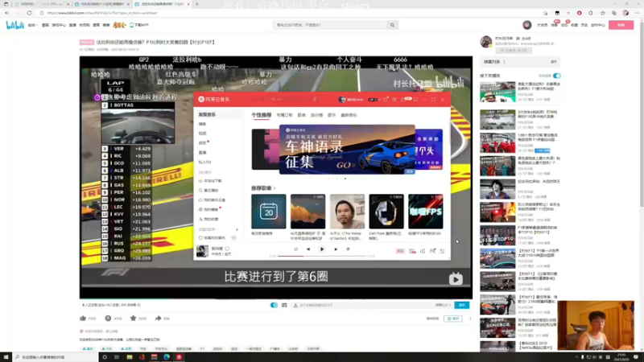Open NetEase settings gear icon
The width and height of the screenshot is (644, 362).
point(394,99)
